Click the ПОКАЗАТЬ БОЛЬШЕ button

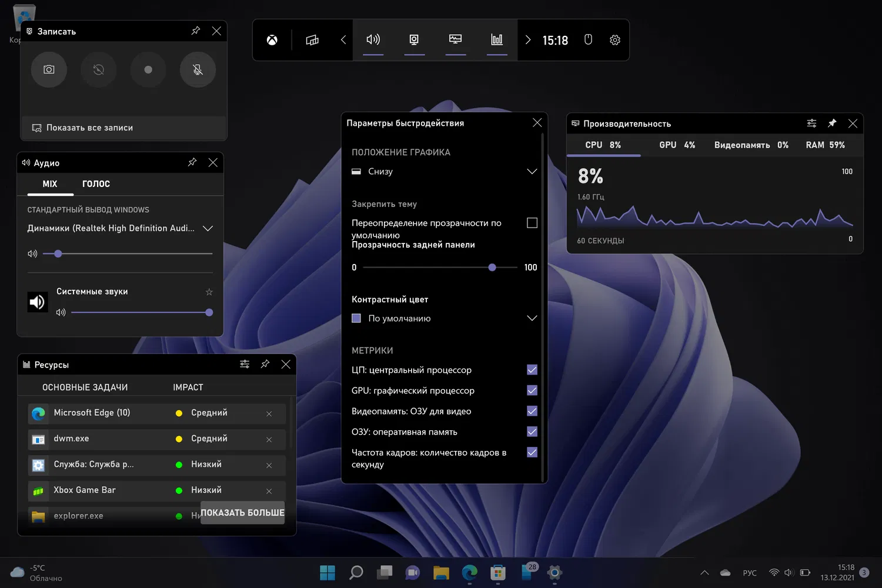tap(242, 513)
